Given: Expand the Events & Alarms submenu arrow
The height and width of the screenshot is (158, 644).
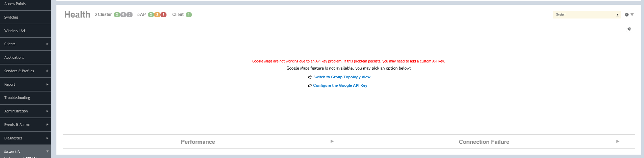Looking at the screenshot, I should [x=47, y=125].
